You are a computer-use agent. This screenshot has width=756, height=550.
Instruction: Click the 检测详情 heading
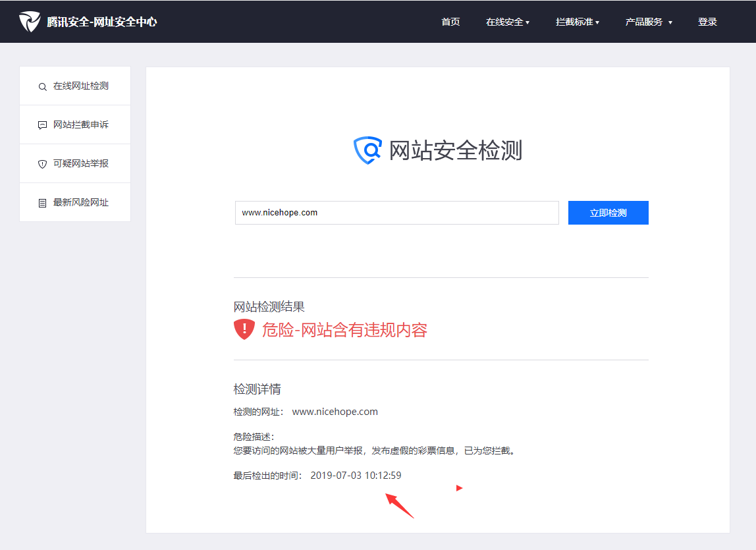pos(257,389)
